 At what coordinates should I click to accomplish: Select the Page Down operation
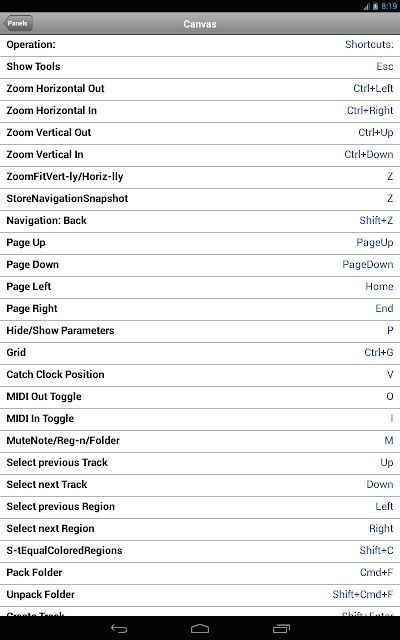coord(200,265)
